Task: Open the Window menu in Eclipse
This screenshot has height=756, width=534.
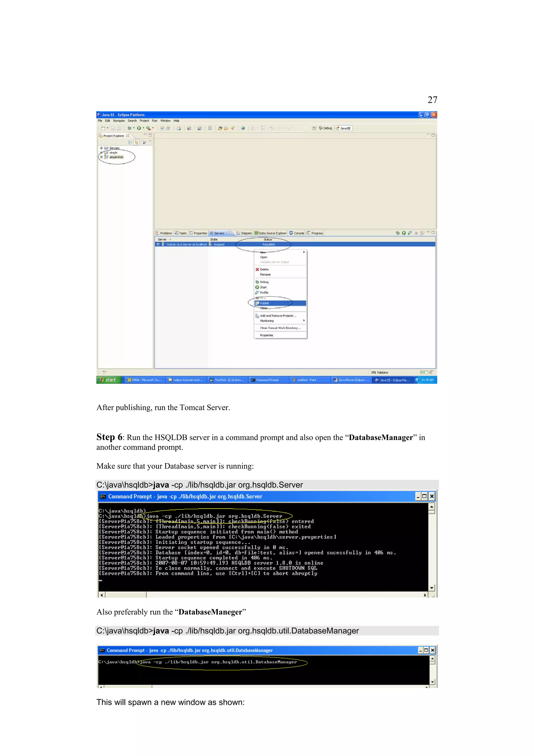Action: 165,121
